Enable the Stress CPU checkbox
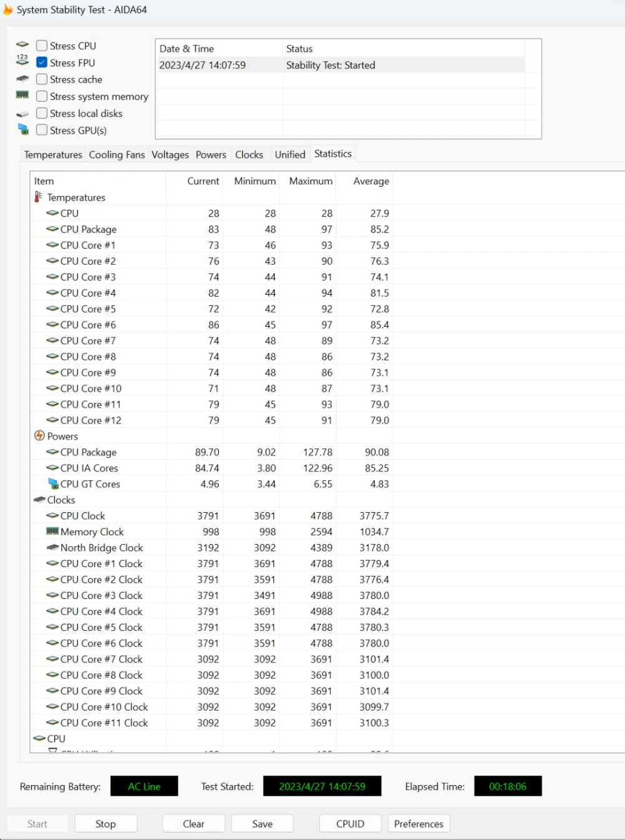Viewport: 625px width, 840px height. click(42, 46)
